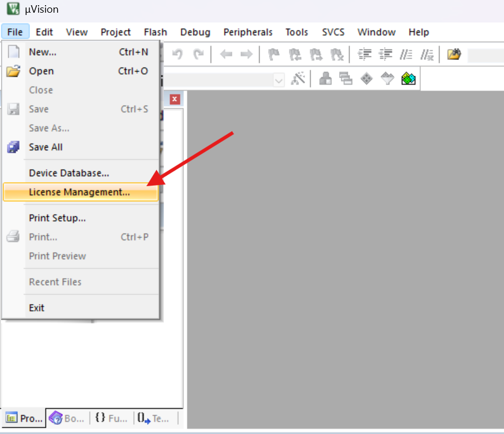This screenshot has width=504, height=434.
Task: Select License Management... menu item
Action: (81, 192)
